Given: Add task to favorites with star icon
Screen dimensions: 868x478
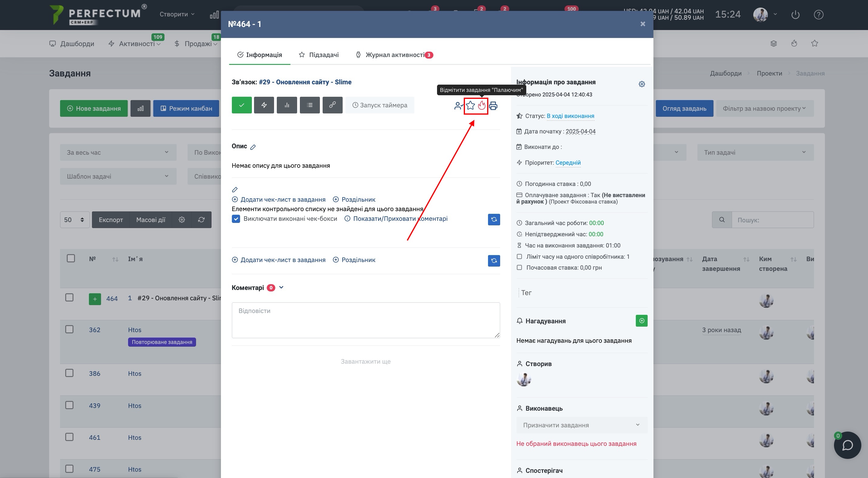Looking at the screenshot, I should (470, 105).
